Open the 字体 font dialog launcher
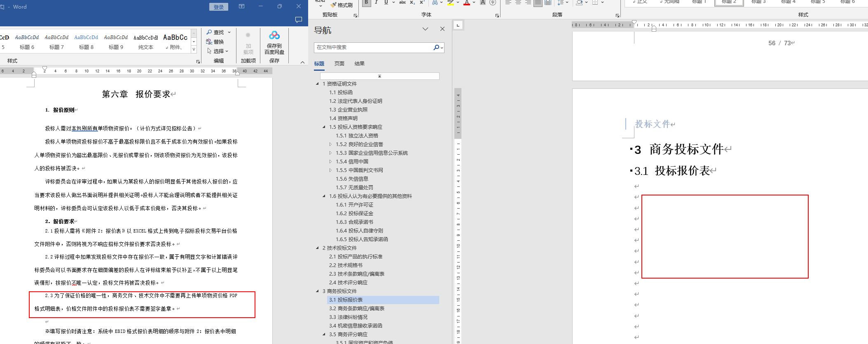868x344 pixels. click(497, 16)
